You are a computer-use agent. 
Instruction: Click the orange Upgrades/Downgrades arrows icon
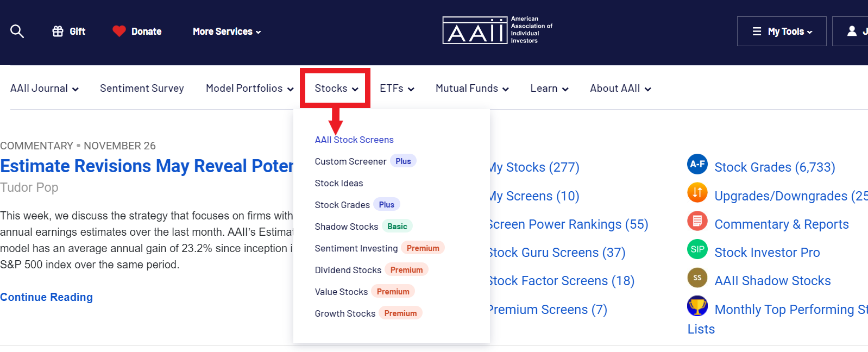pos(697,192)
